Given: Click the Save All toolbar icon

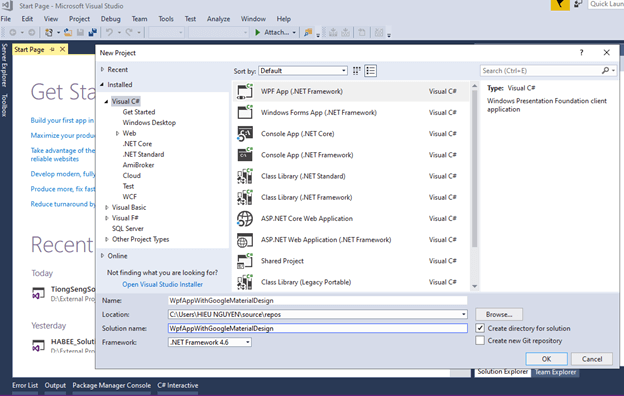Looking at the screenshot, I should 93,33.
